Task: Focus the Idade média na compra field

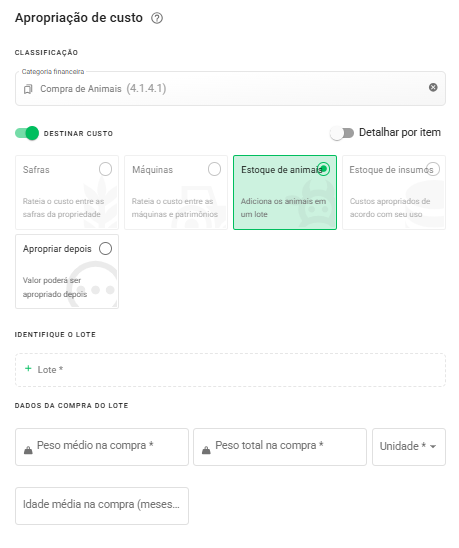Action: coord(102,506)
